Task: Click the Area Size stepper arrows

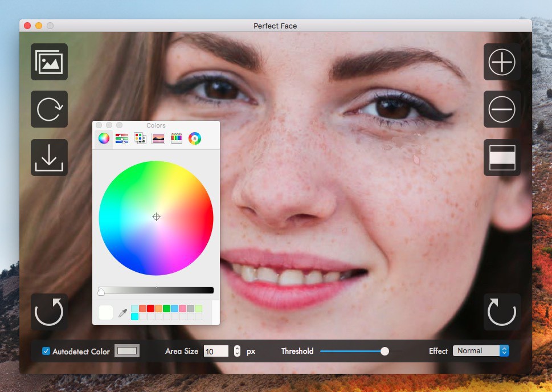Action: coord(237,351)
